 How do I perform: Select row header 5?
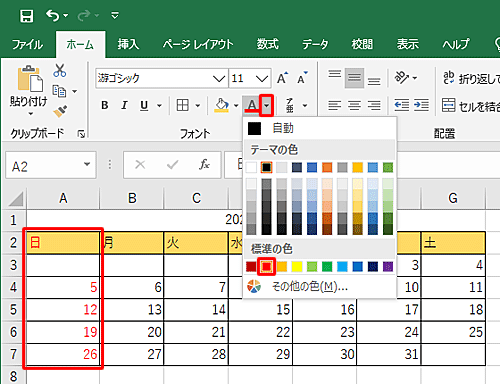[13, 310]
